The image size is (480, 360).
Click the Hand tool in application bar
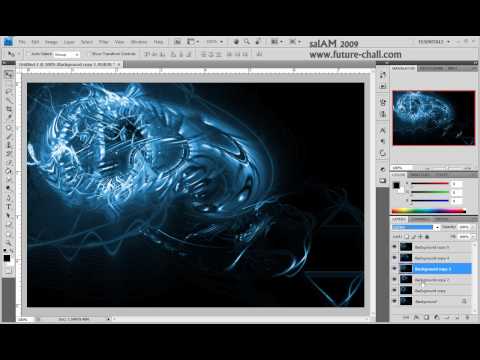pos(236,42)
